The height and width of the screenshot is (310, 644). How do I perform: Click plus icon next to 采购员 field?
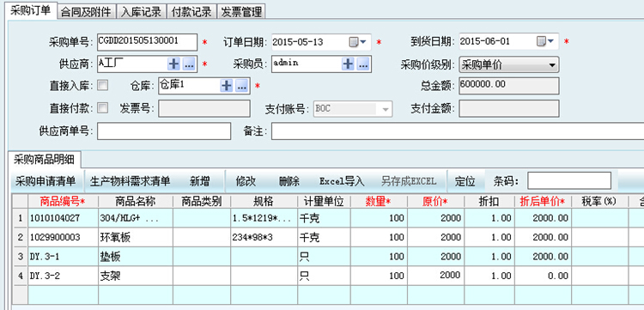348,64
